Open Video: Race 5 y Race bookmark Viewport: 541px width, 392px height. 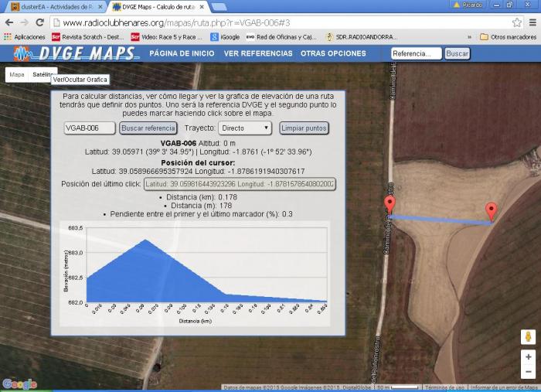(167, 37)
